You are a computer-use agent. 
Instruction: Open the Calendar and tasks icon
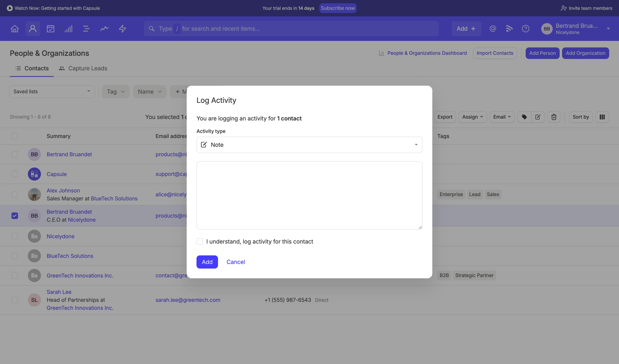coord(51,29)
